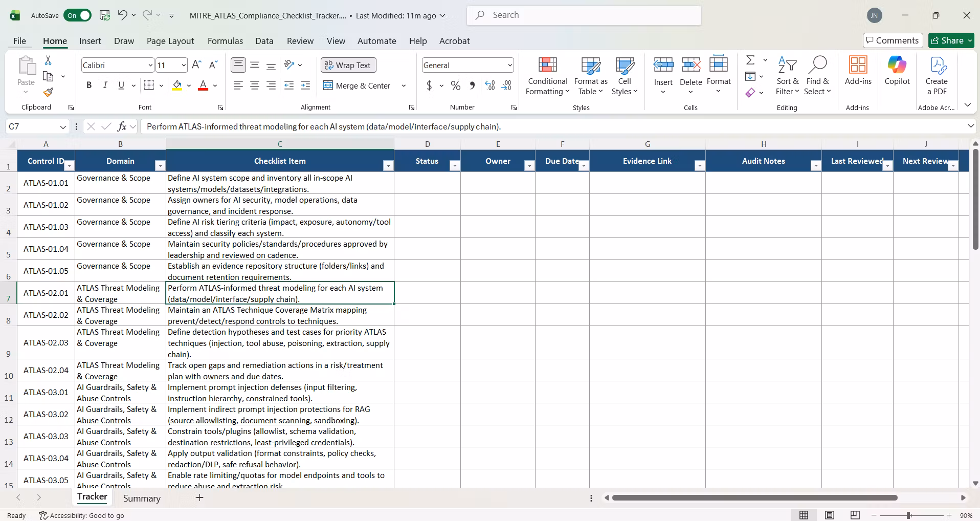The image size is (980, 521).
Task: Apply Accounting Number Format dollar icon
Action: (429, 85)
